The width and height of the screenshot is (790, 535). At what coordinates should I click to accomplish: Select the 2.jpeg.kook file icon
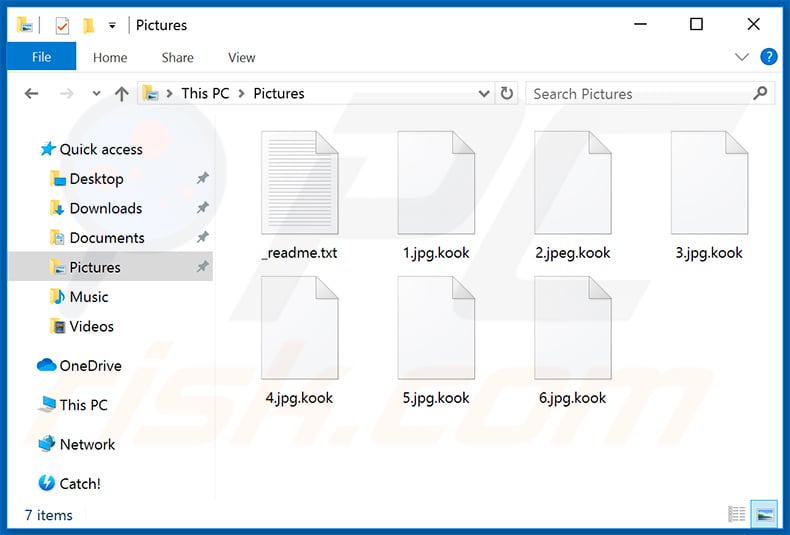point(573,182)
